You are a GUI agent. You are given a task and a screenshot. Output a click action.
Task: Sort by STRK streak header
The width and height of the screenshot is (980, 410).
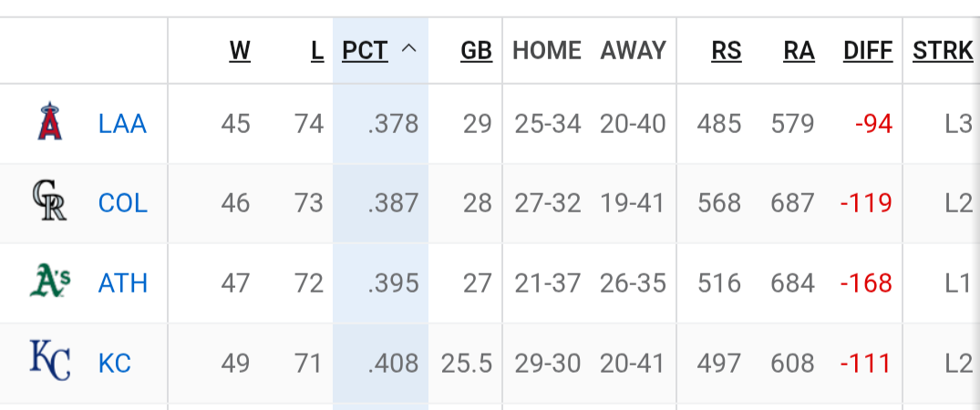[944, 51]
